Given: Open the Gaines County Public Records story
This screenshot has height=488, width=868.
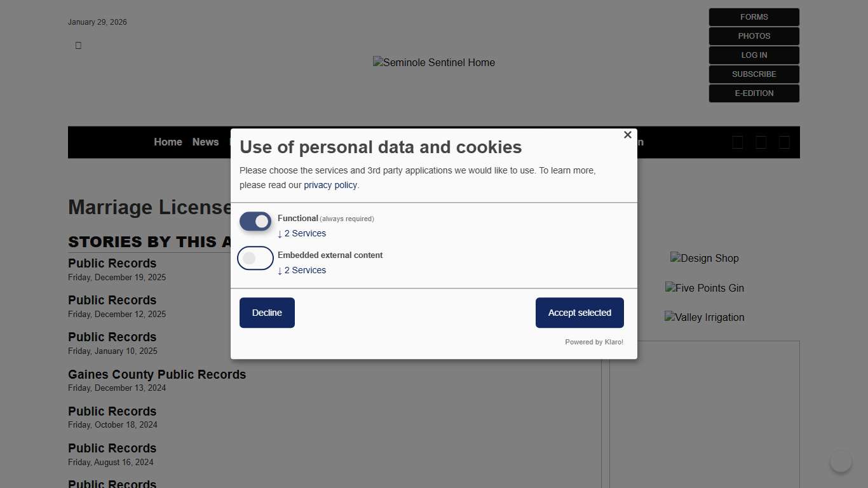Looking at the screenshot, I should click(157, 375).
